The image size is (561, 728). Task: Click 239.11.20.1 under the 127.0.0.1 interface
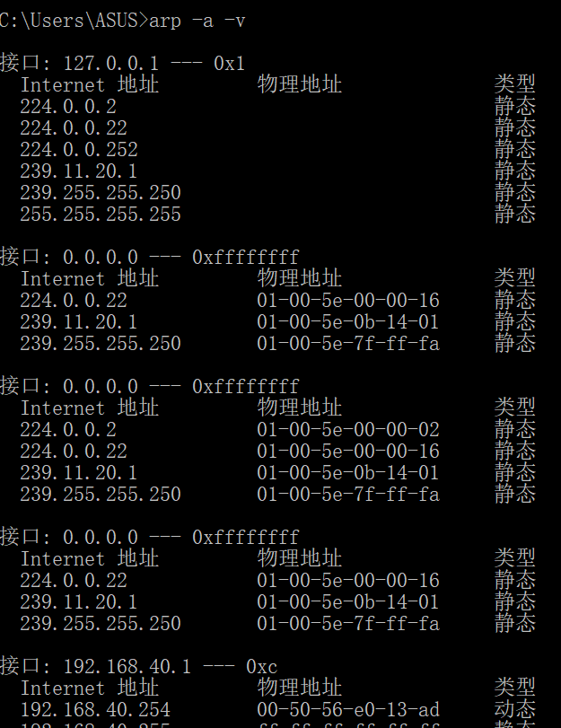tap(79, 171)
